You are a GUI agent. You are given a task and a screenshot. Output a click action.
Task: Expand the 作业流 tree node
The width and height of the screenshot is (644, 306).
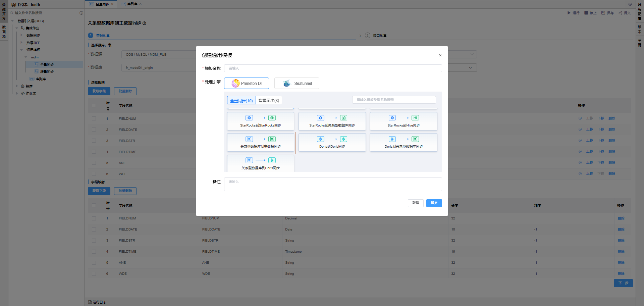coord(17,93)
